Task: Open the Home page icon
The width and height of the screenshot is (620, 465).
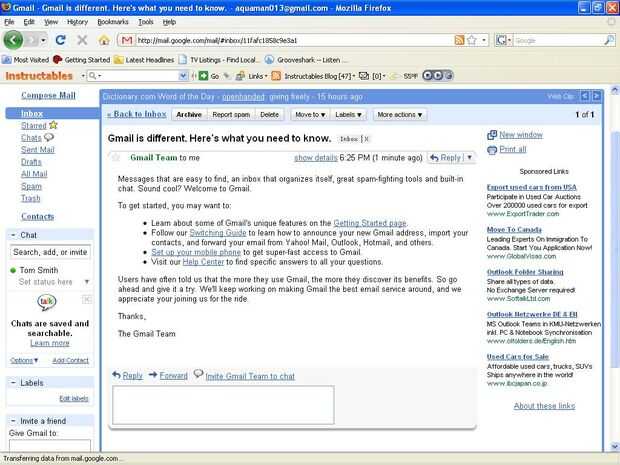Action: click(104, 40)
